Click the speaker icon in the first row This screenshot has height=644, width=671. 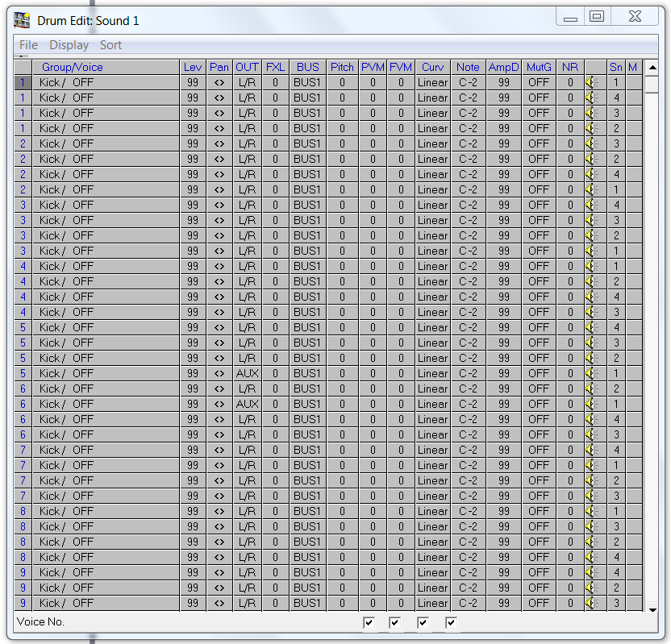[x=592, y=82]
